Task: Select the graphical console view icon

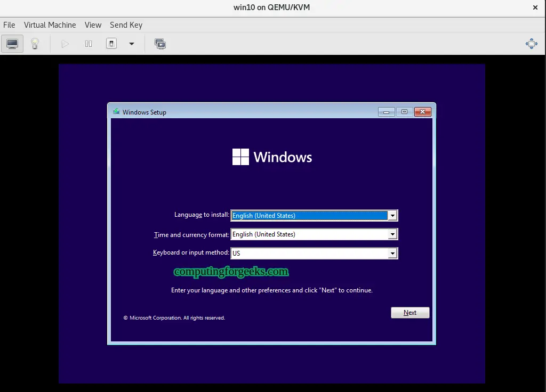Action: pyautogui.click(x=12, y=44)
